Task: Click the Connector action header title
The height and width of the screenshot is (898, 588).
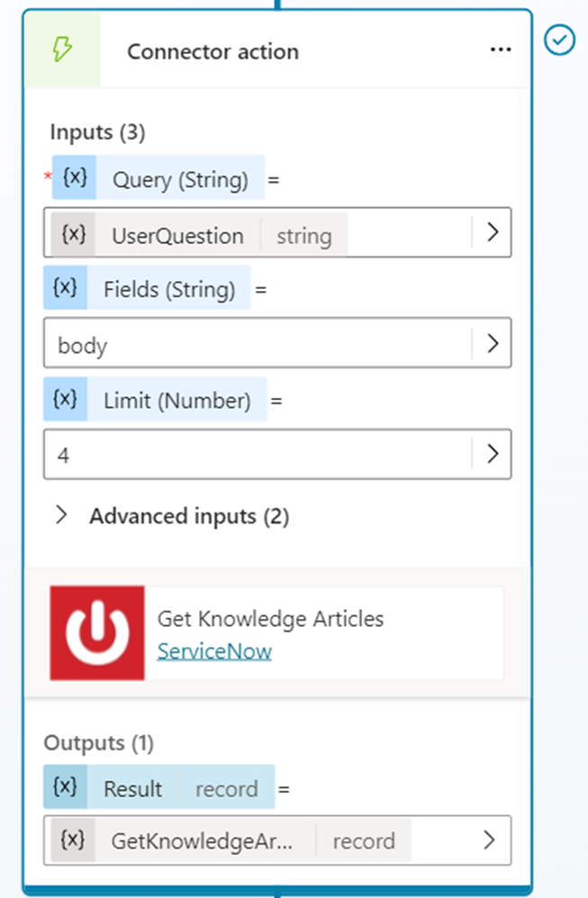Action: tap(213, 51)
